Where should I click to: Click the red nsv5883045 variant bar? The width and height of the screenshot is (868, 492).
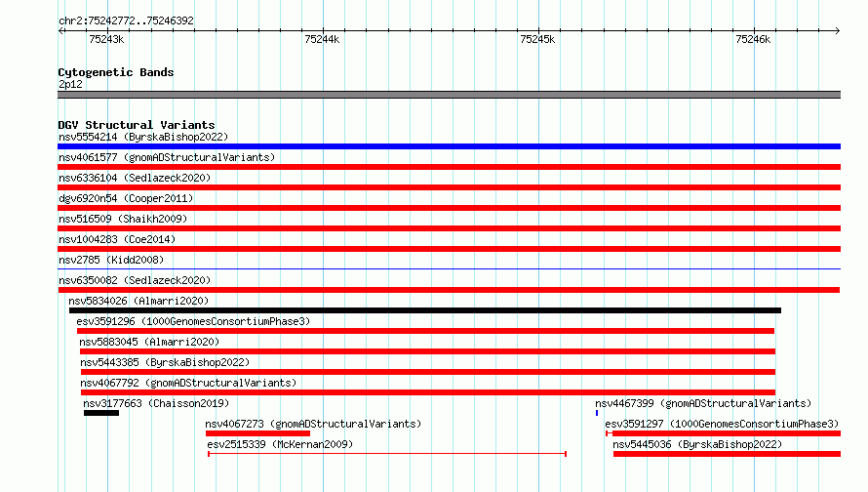(427, 351)
